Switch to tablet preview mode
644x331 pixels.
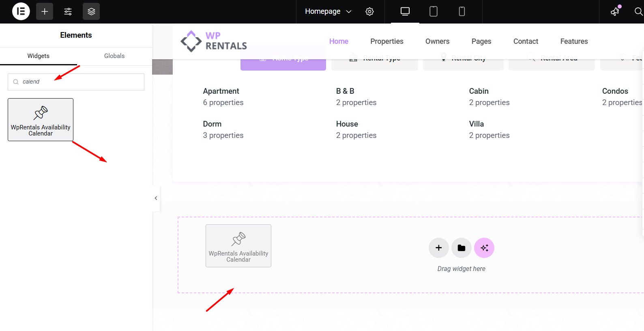pyautogui.click(x=433, y=11)
